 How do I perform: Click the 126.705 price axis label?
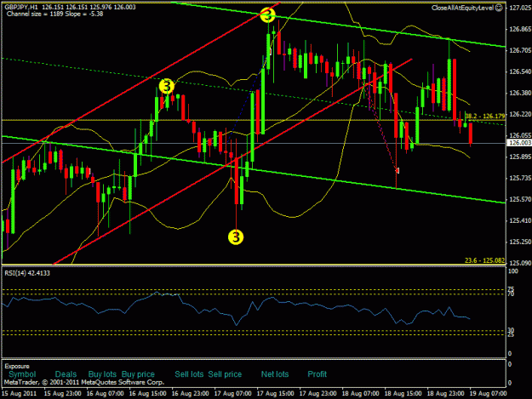(x=519, y=50)
